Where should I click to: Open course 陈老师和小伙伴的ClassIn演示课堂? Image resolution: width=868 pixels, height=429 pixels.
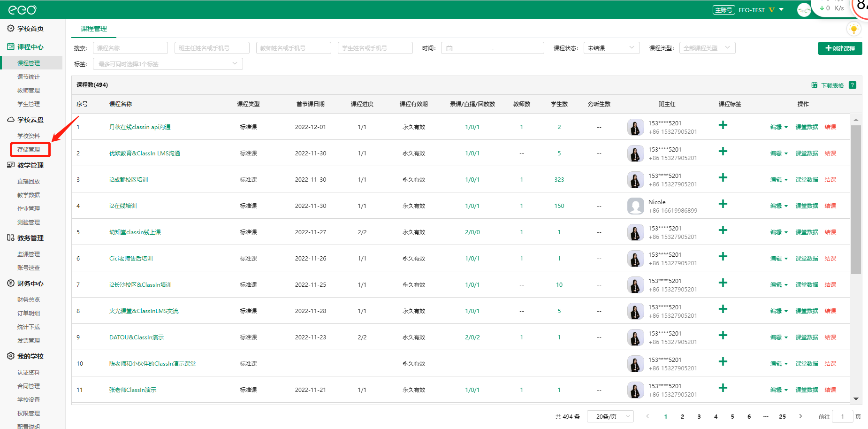[x=152, y=364]
